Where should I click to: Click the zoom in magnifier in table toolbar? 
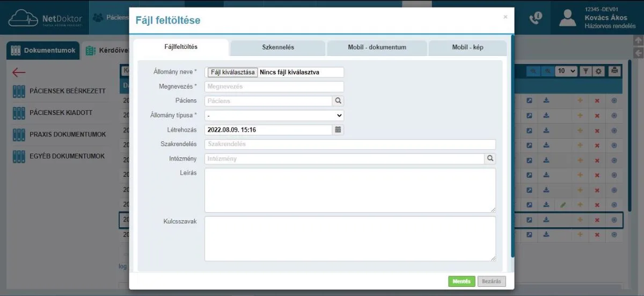[547, 71]
